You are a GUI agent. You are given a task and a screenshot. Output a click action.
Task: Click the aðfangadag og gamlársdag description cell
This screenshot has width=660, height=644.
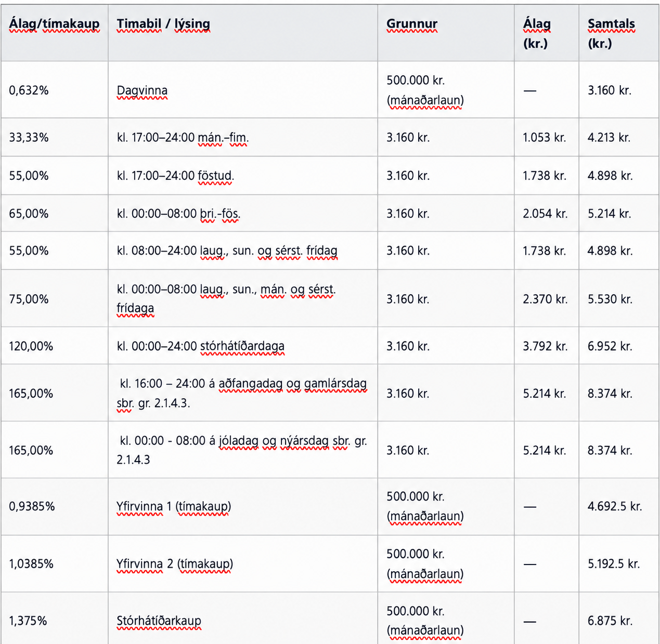(x=243, y=393)
